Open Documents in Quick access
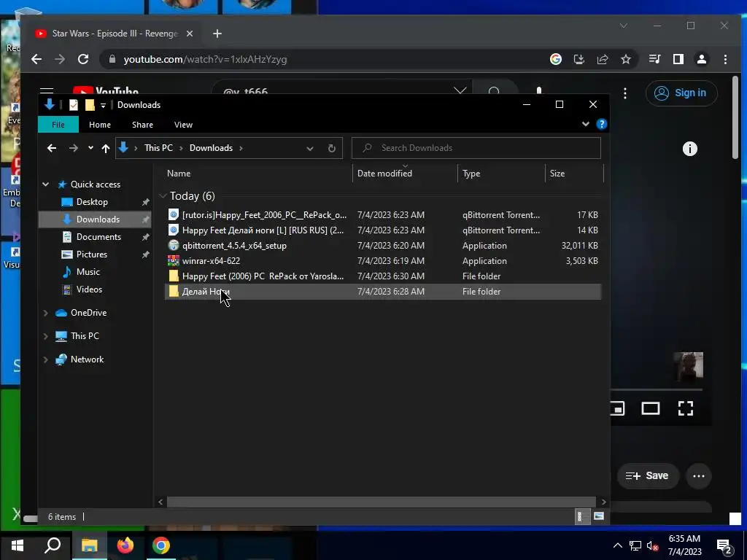Image resolution: width=747 pixels, height=560 pixels. [x=98, y=237]
